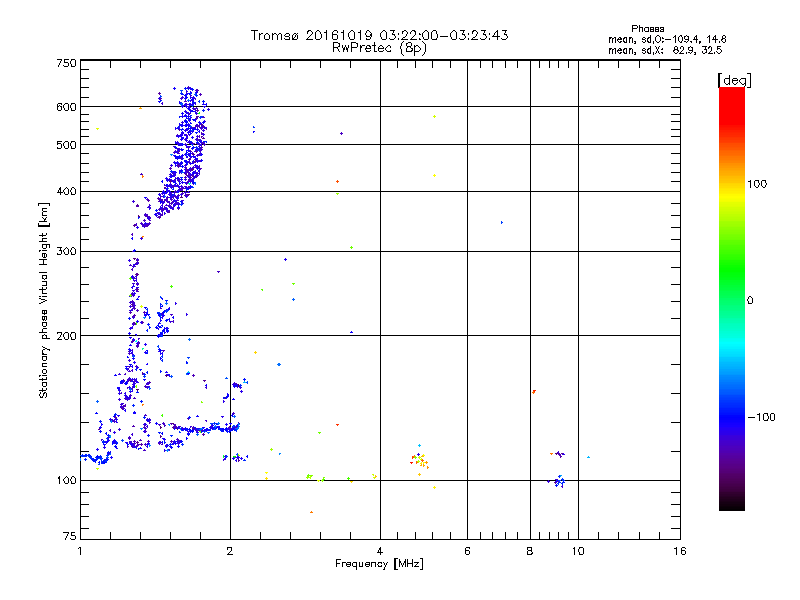Click the y-axis tick label "500"
The image size is (800, 600).
point(66,145)
